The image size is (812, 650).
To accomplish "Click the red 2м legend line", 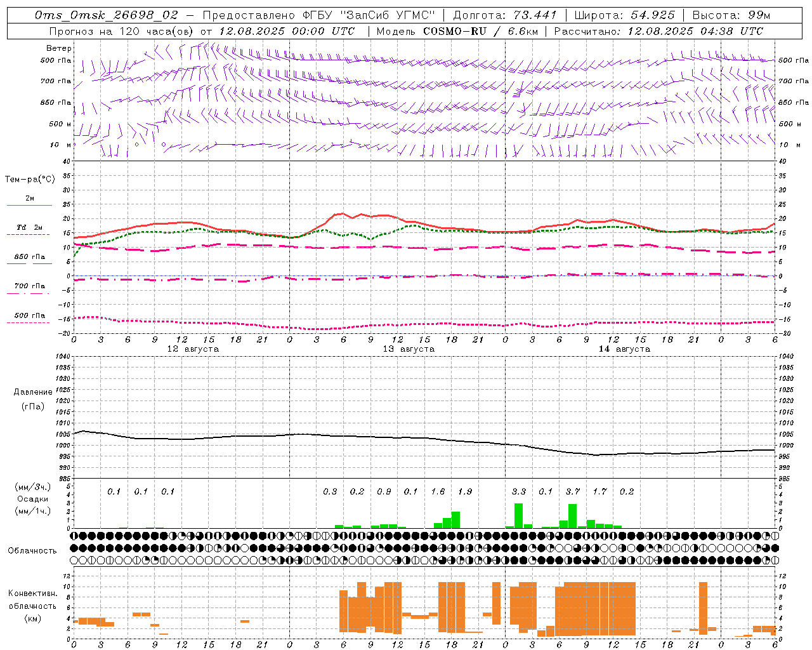I will coord(29,206).
